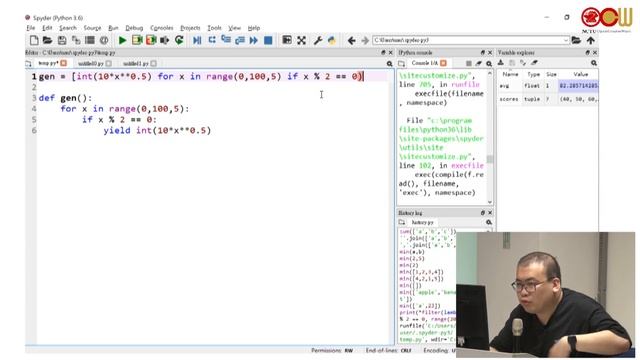Run file with the green play button
The width and height of the screenshot is (640, 360).
pyautogui.click(x=122, y=40)
